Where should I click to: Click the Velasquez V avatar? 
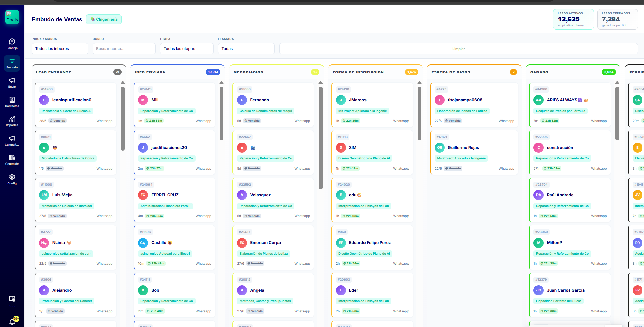pos(242,195)
